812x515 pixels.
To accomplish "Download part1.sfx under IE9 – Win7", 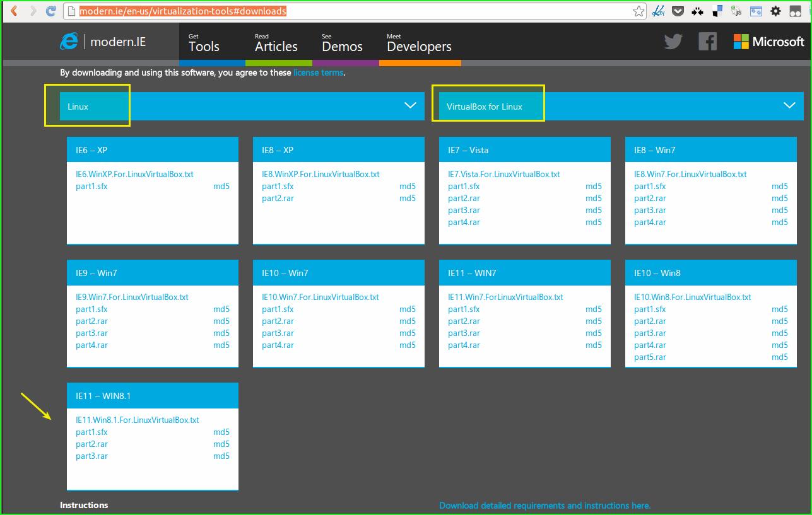I will pyautogui.click(x=91, y=309).
